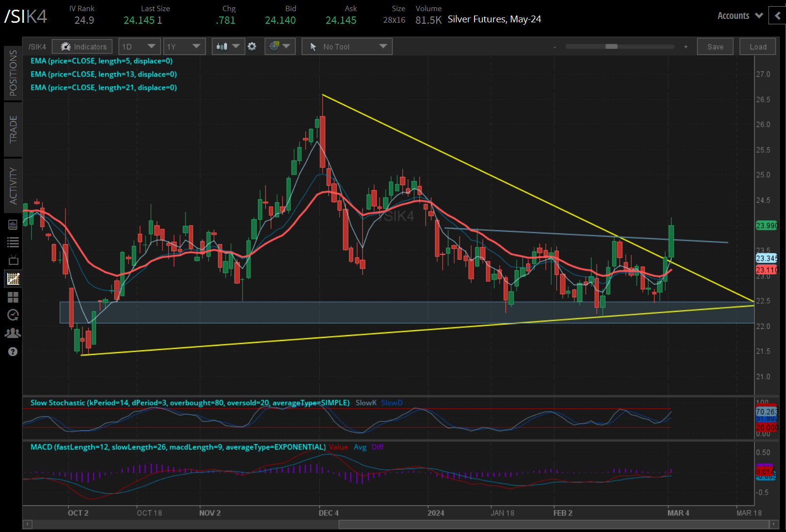The width and height of the screenshot is (786, 532).
Task: Expand the 1Y time range dropdown
Action: point(184,47)
